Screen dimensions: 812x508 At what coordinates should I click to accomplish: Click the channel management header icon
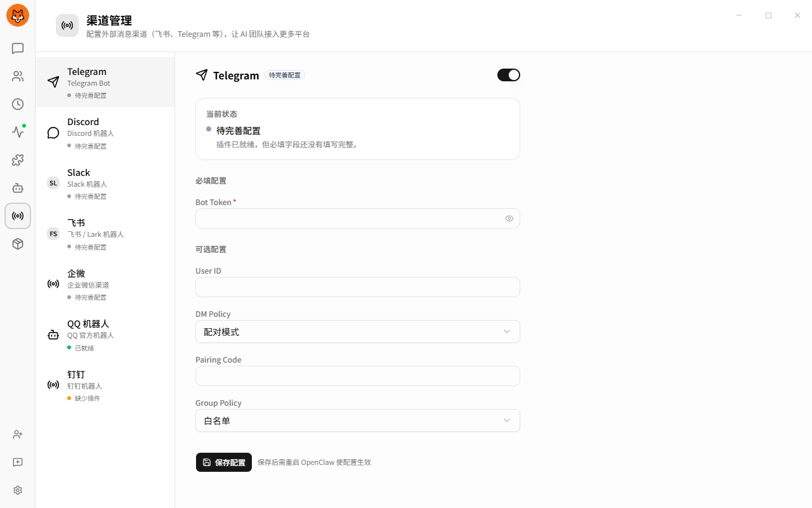(x=67, y=25)
